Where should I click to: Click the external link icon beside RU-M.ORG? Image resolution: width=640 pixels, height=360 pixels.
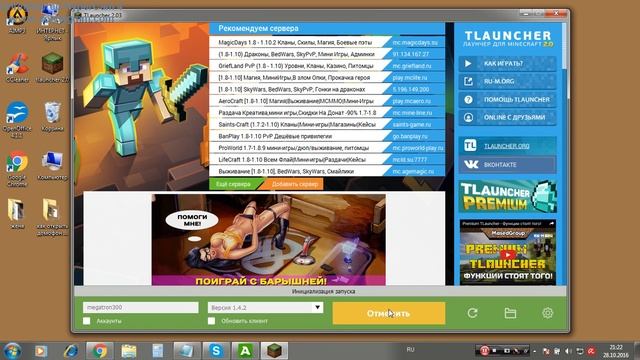[x=468, y=81]
